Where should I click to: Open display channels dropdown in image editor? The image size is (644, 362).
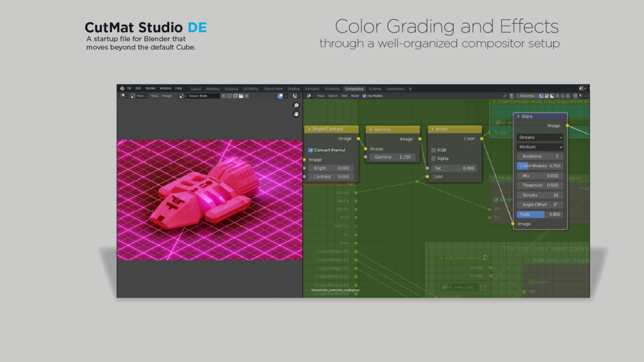[295, 96]
